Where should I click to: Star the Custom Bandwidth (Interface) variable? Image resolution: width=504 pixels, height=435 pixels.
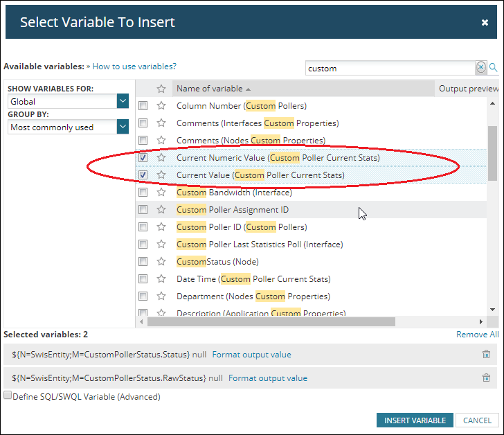click(x=161, y=193)
